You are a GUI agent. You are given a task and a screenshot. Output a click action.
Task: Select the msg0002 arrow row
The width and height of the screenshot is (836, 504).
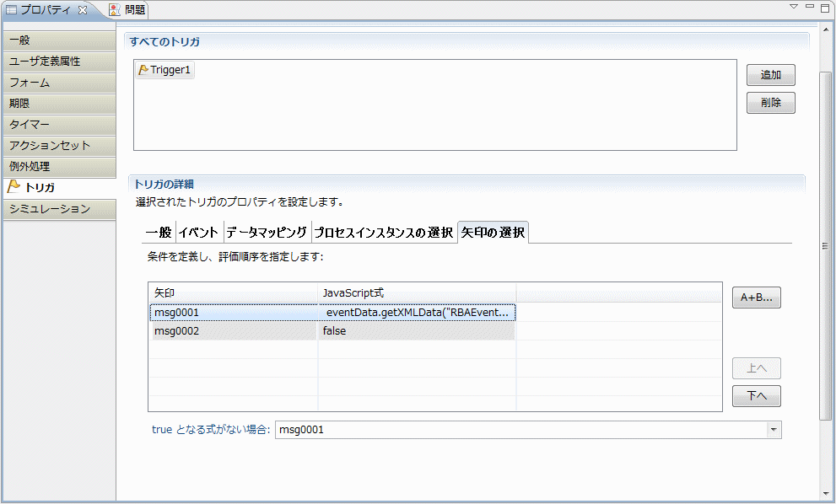coord(232,331)
